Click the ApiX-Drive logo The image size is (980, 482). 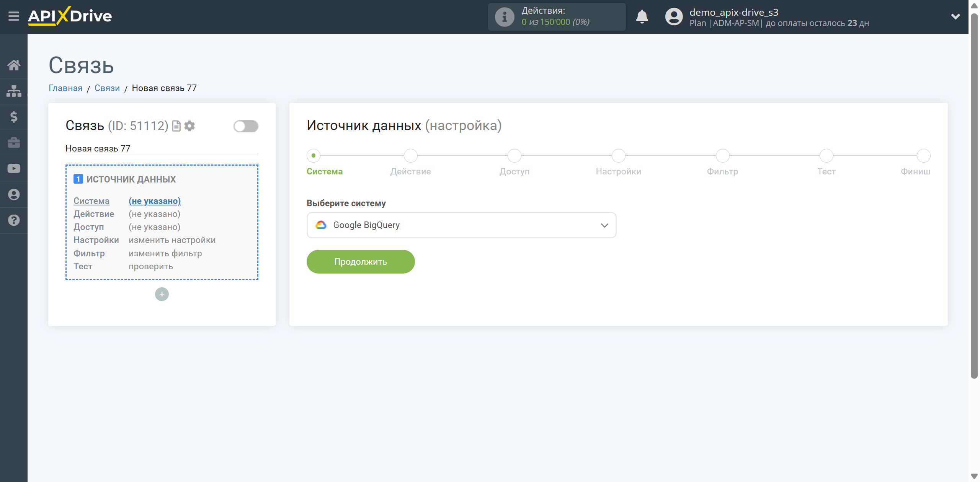(70, 16)
